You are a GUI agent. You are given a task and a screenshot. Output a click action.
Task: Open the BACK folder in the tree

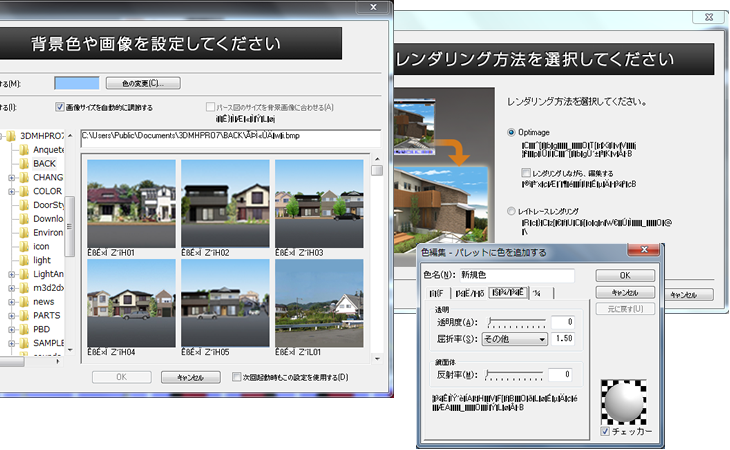[x=44, y=163]
